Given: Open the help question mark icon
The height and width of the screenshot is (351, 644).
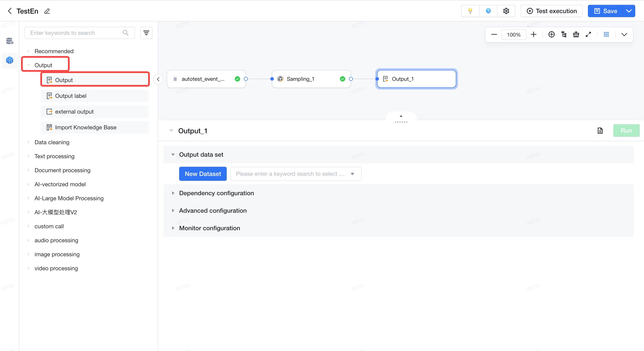Looking at the screenshot, I should point(488,11).
